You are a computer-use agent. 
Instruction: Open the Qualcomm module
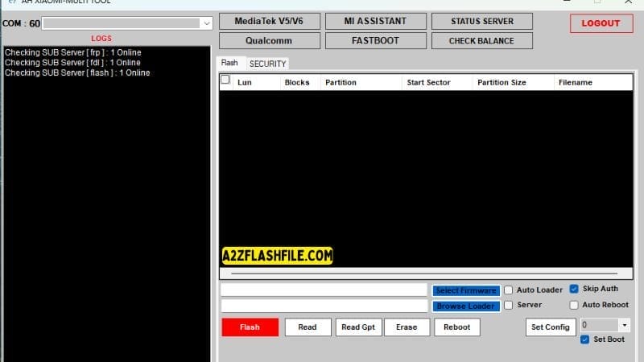[270, 41]
